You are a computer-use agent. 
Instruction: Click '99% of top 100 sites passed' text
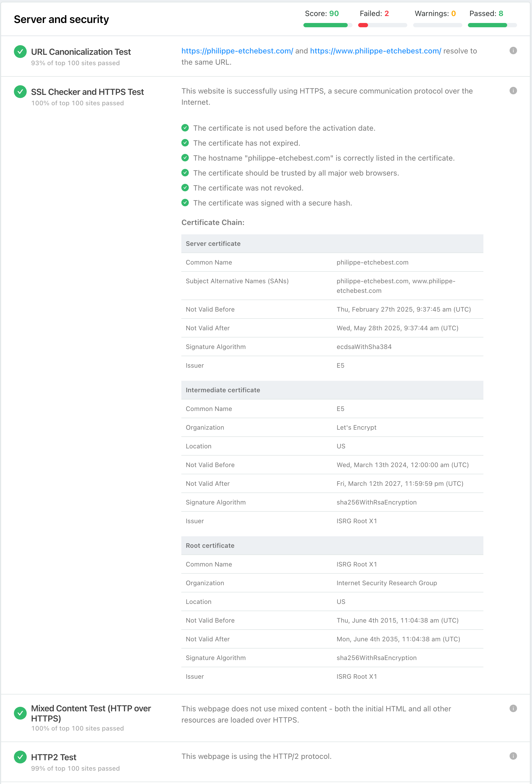(x=75, y=769)
